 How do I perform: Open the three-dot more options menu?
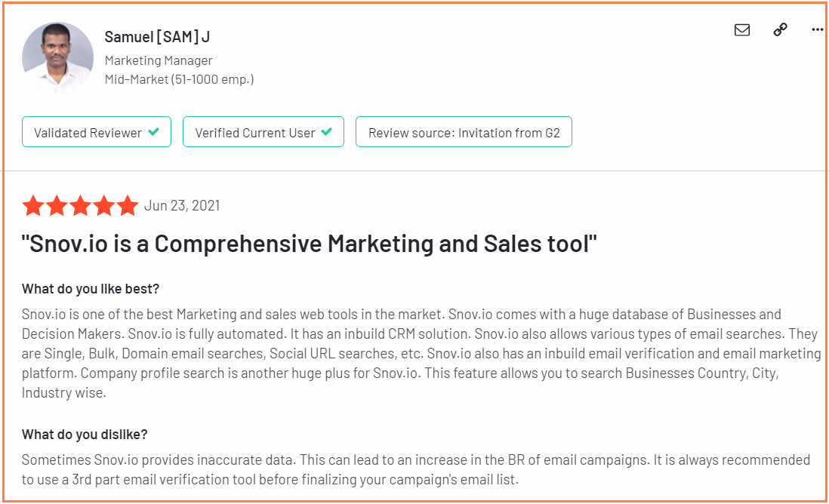click(x=818, y=29)
